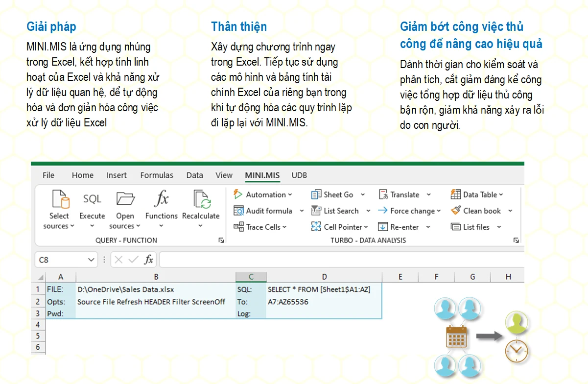Select column G header

point(472,277)
